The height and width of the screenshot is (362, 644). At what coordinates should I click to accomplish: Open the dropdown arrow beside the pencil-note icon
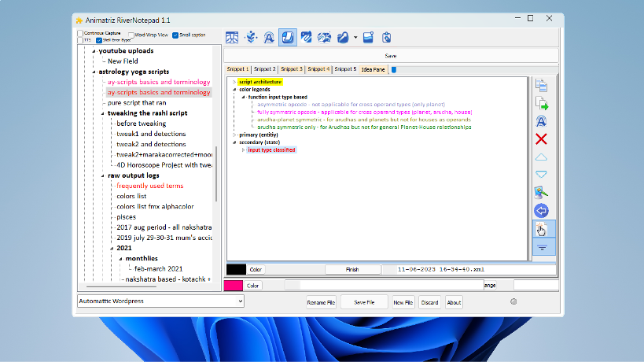355,38
